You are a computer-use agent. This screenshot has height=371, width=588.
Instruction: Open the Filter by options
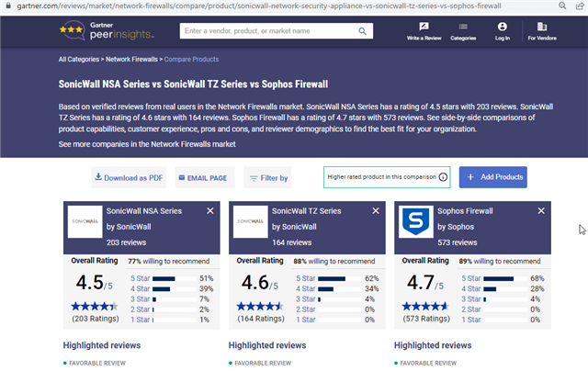pos(267,177)
